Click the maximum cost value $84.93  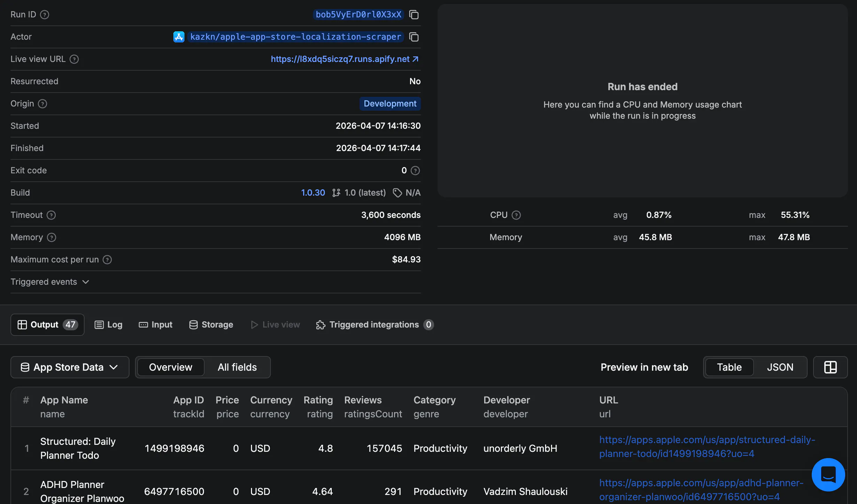406,260
